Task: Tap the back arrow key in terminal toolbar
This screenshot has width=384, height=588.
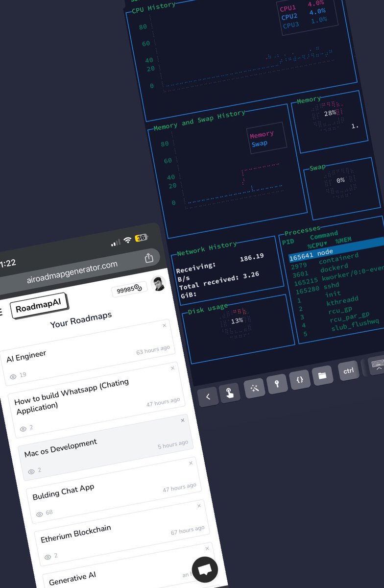Action: click(208, 396)
